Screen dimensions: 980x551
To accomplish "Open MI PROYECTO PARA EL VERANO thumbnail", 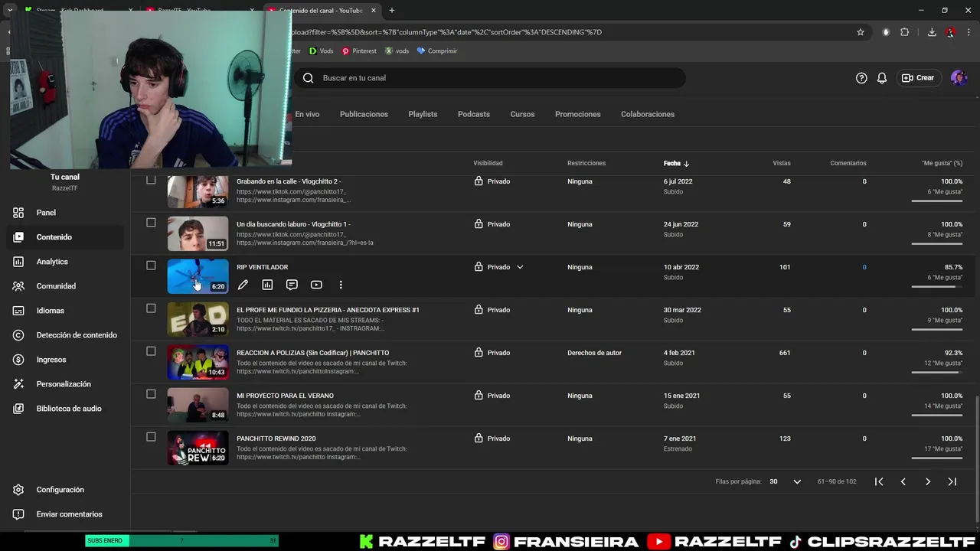I will tap(198, 405).
